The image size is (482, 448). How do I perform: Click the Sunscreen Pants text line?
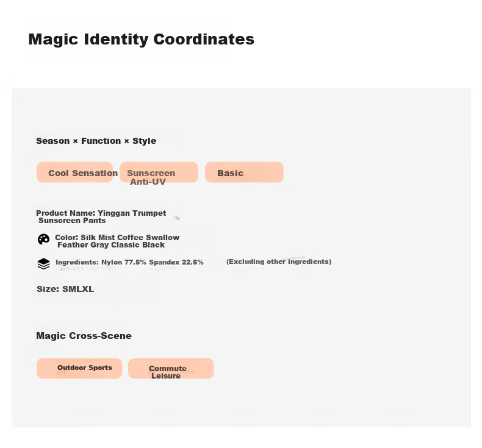[x=72, y=221]
